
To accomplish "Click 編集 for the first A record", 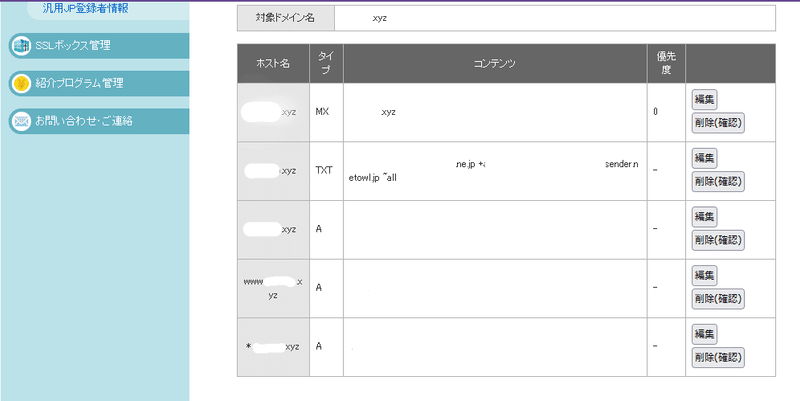I will pyautogui.click(x=704, y=217).
